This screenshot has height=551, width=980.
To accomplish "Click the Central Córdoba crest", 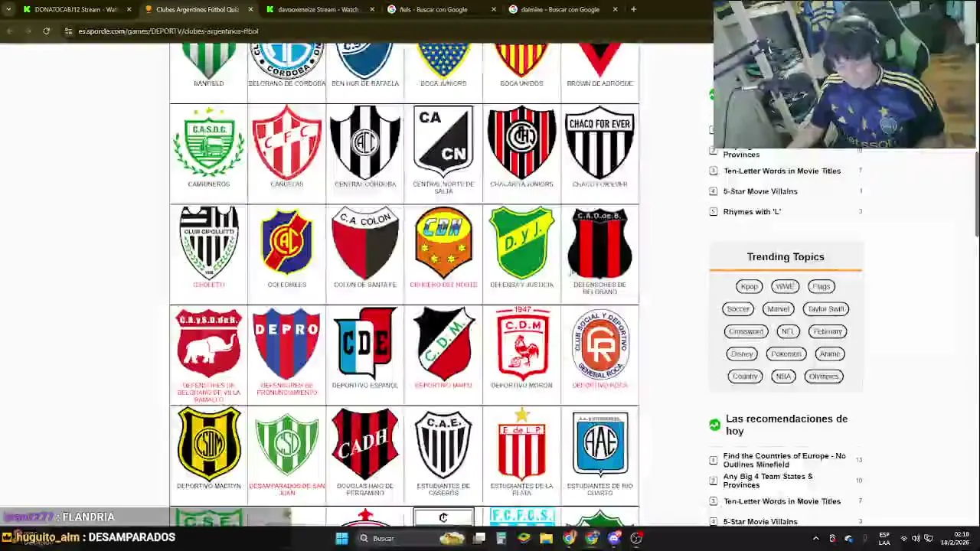I will pyautogui.click(x=365, y=143).
